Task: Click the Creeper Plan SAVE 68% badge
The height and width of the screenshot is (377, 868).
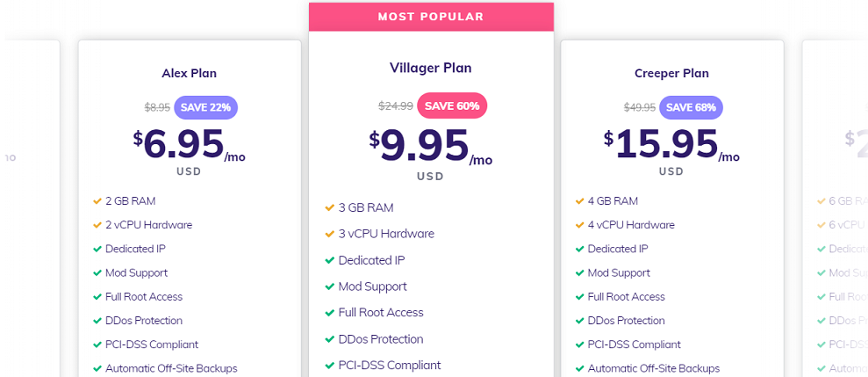Action: [x=691, y=107]
